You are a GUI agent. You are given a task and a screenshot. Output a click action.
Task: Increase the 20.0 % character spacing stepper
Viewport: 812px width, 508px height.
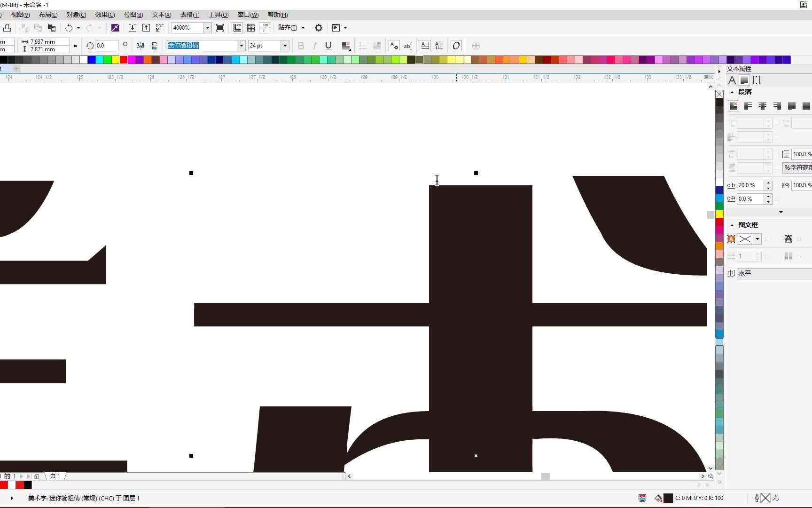point(768,183)
